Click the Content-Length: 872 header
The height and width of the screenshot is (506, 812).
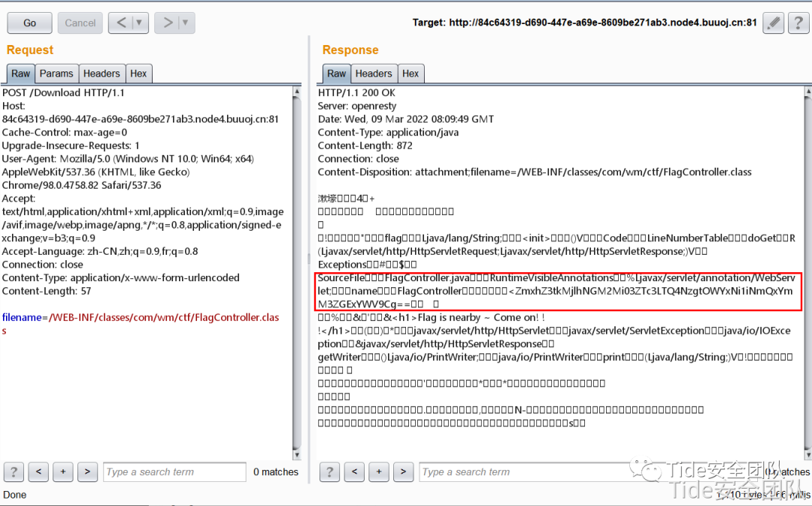click(365, 146)
